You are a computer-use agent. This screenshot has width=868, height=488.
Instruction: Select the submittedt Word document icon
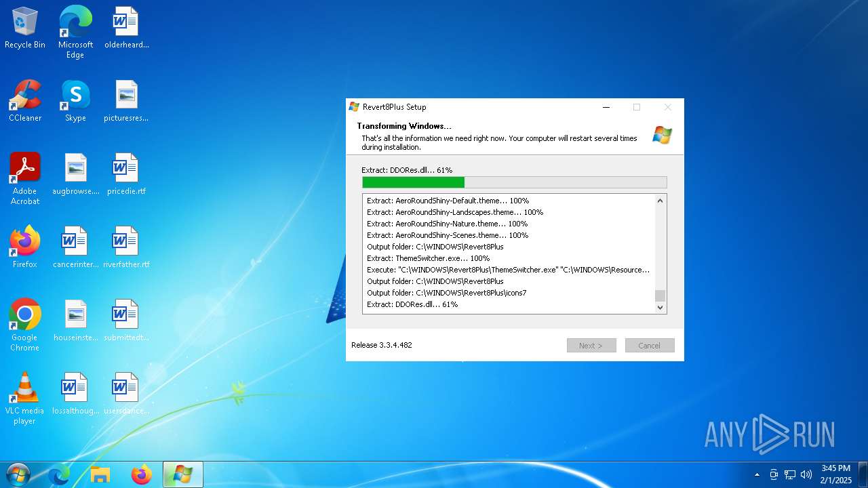tap(126, 321)
